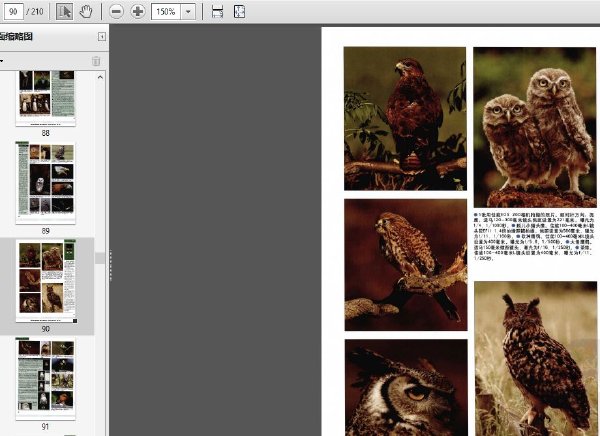Click the 150% zoom level field
This screenshot has width=600, height=436.
pos(166,11)
